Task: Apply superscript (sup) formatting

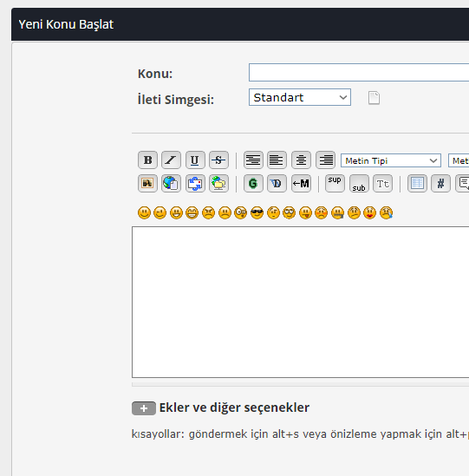Action: point(335,183)
